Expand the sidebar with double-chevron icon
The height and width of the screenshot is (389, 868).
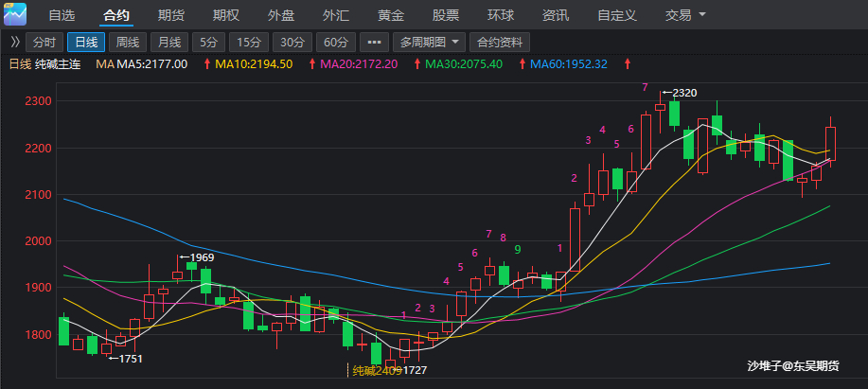(15, 42)
